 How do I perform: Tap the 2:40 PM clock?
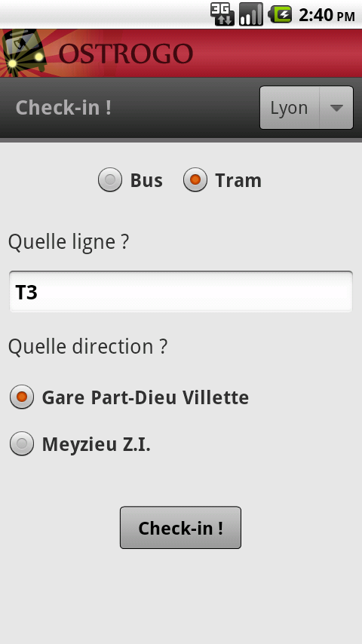[x=327, y=15]
